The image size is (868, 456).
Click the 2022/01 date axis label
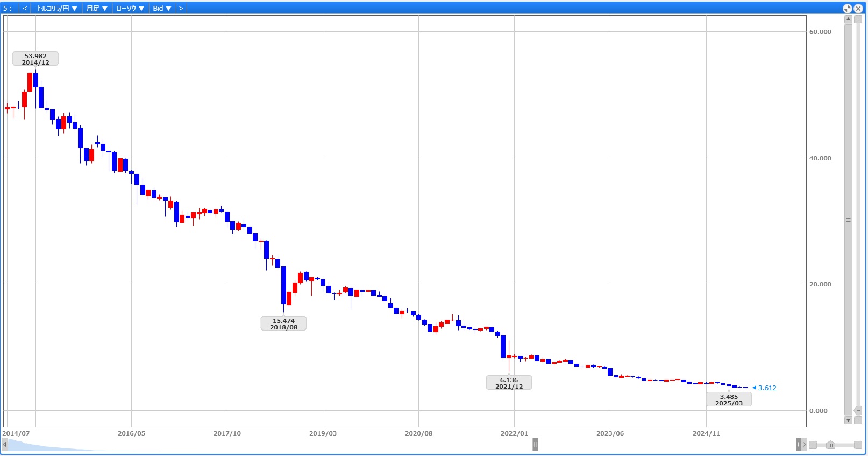click(514, 433)
